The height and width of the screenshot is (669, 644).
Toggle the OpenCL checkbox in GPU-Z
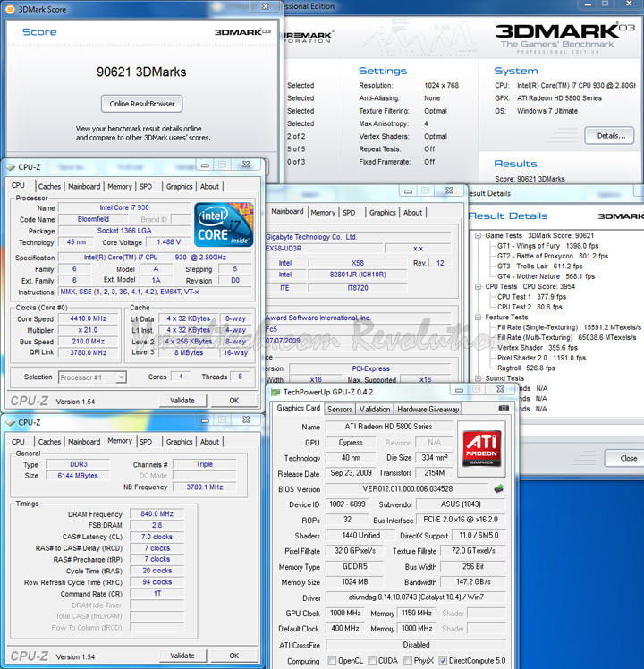331,660
